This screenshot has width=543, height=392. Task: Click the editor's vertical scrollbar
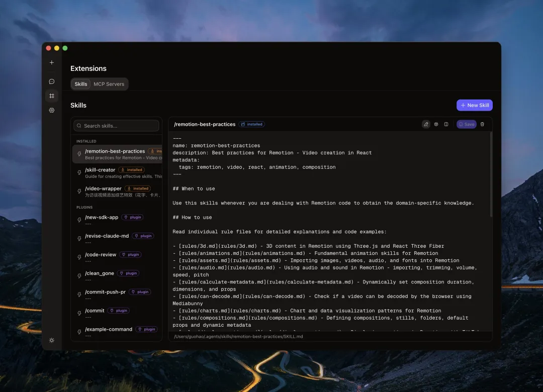coord(491,176)
